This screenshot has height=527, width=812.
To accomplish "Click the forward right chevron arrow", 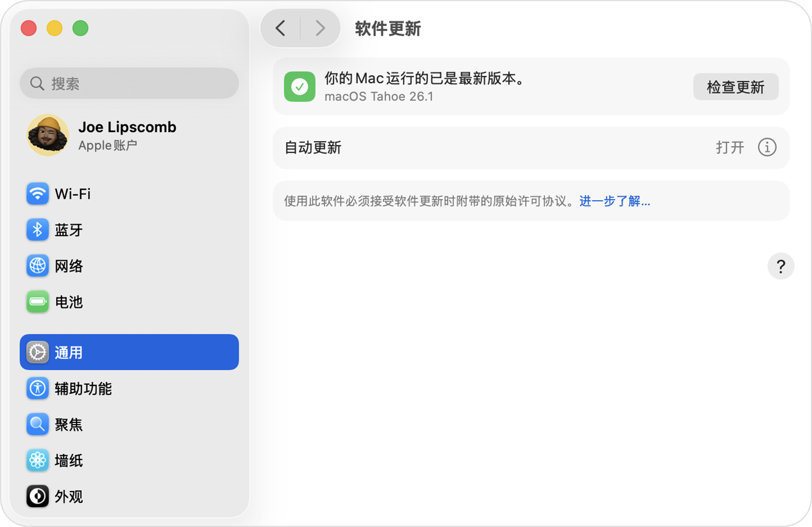I will point(320,28).
